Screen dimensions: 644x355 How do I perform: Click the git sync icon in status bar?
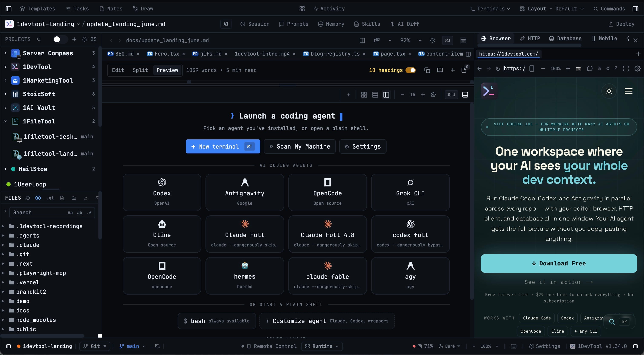(157, 346)
